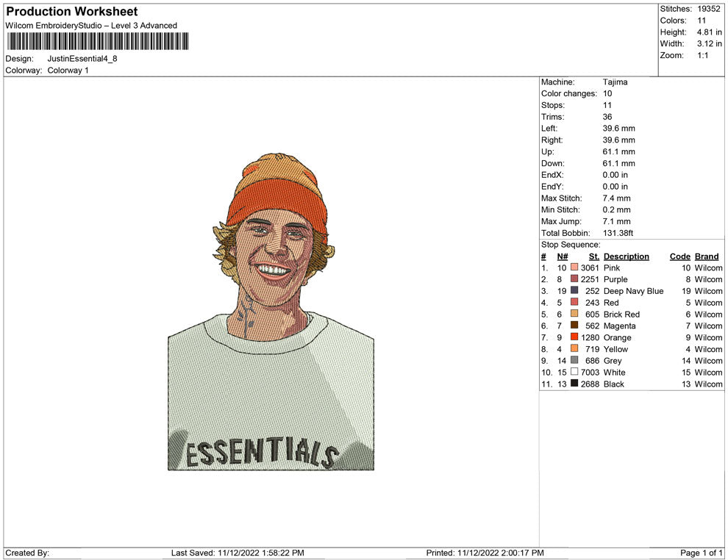728x560 pixels.
Task: Click the 'St.' column header
Action: (x=594, y=256)
